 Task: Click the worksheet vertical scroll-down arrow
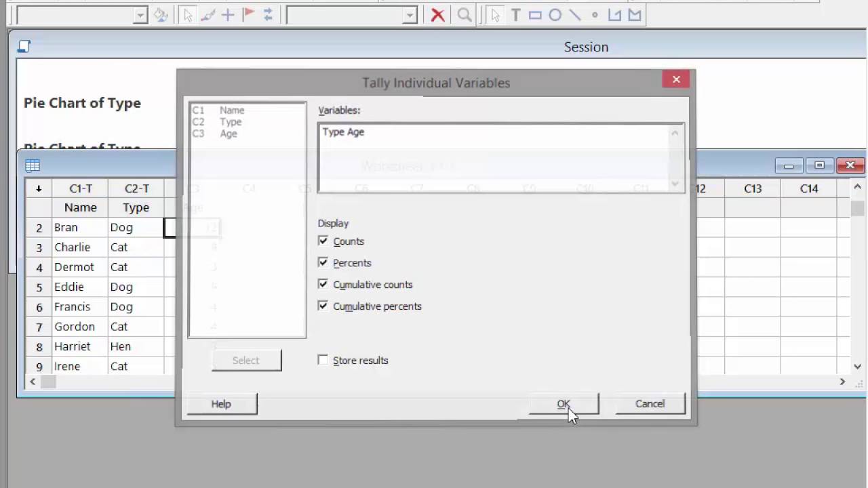[x=857, y=366]
